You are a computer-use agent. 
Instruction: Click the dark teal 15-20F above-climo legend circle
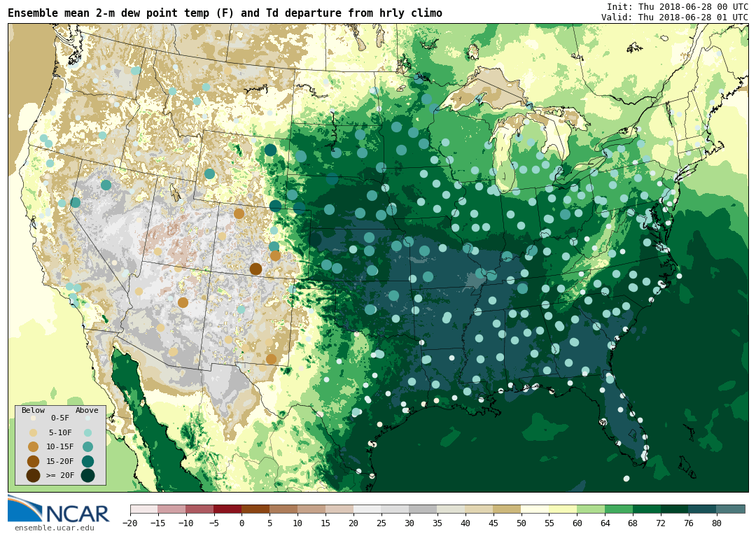tap(87, 461)
